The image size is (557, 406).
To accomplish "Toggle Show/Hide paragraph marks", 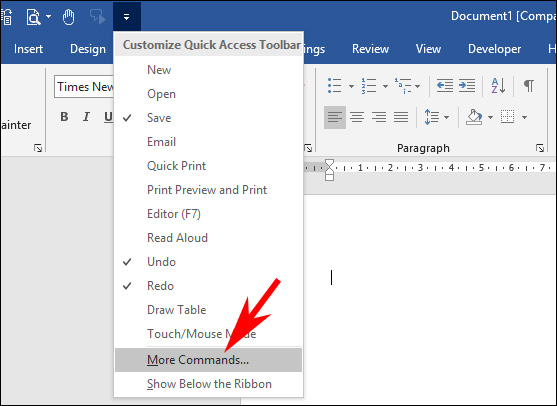I will coord(529,86).
